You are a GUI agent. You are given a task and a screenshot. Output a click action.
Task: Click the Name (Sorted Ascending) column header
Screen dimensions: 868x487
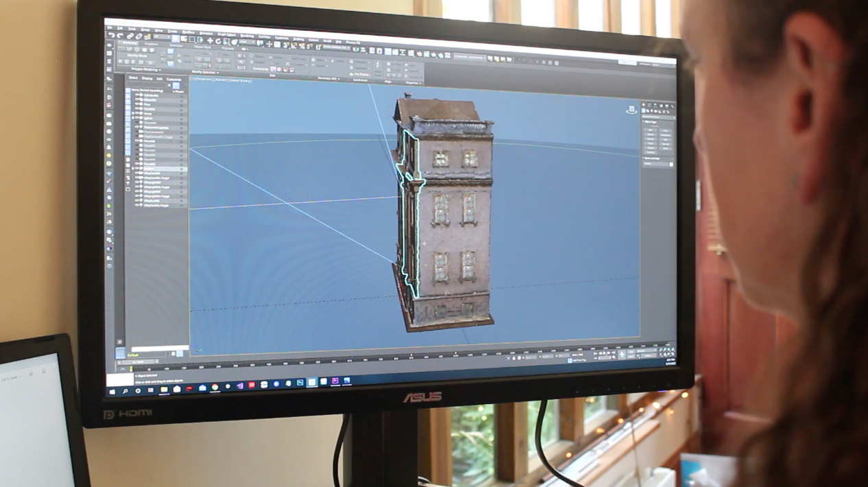click(x=147, y=91)
